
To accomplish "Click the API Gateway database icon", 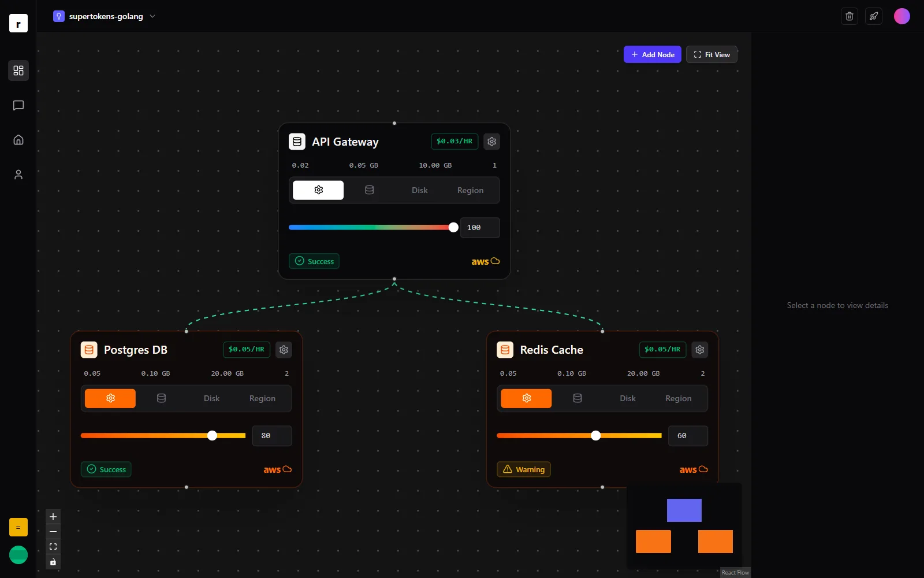I will click(x=297, y=142).
